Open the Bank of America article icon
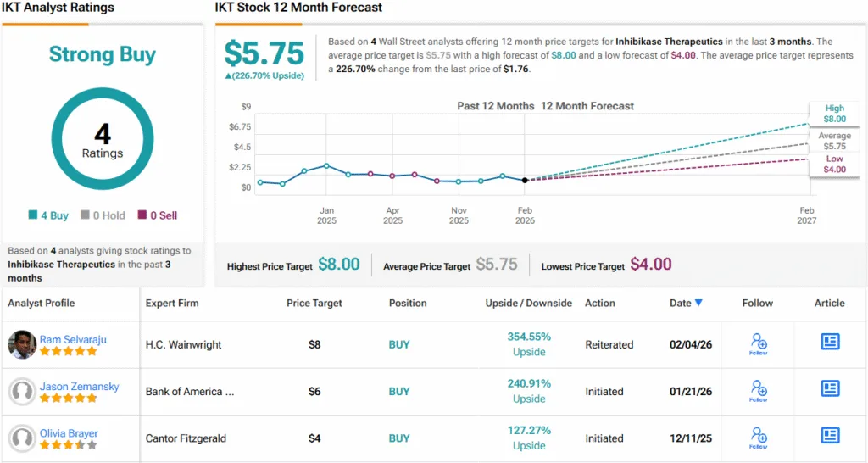This screenshot has height=463, width=868. pos(830,388)
